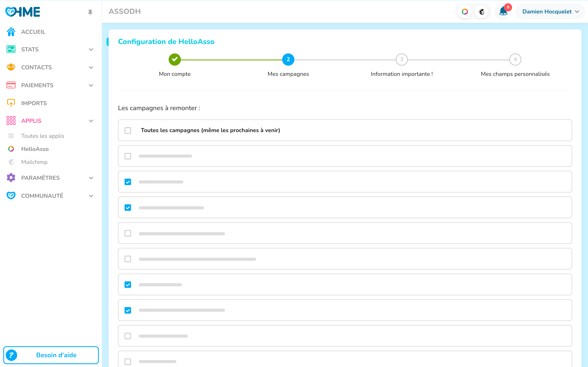
Task: Click the Mailchimp icon in top bar
Action: click(x=482, y=12)
